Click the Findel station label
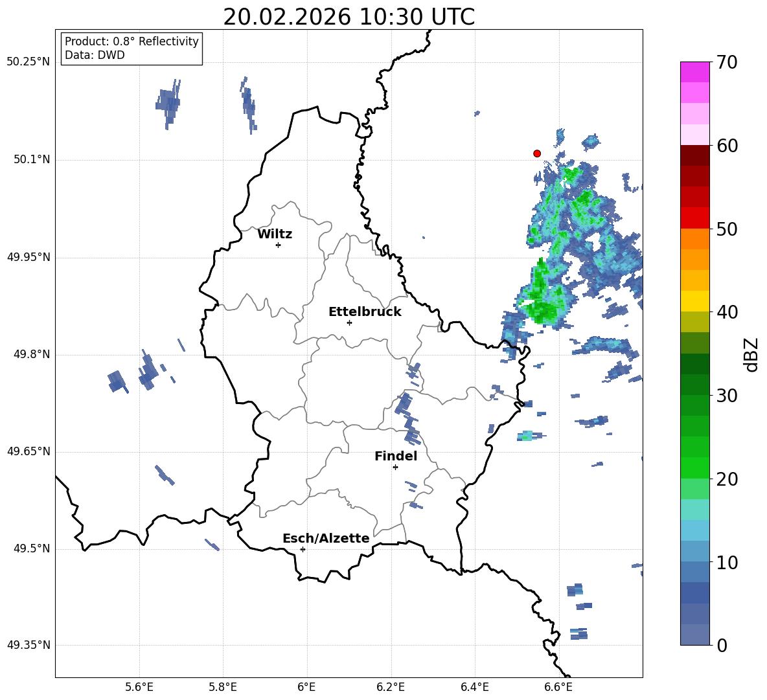The height and width of the screenshot is (700, 767). [x=396, y=456]
